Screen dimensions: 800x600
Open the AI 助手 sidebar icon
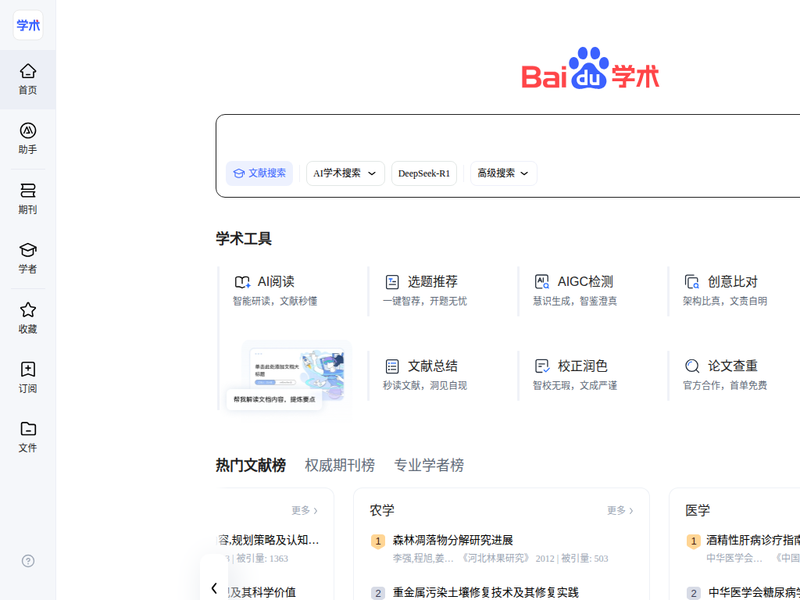coord(28,131)
